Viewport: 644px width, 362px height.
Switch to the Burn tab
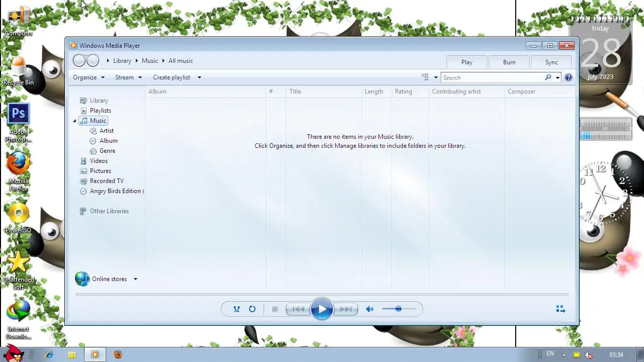click(x=509, y=62)
